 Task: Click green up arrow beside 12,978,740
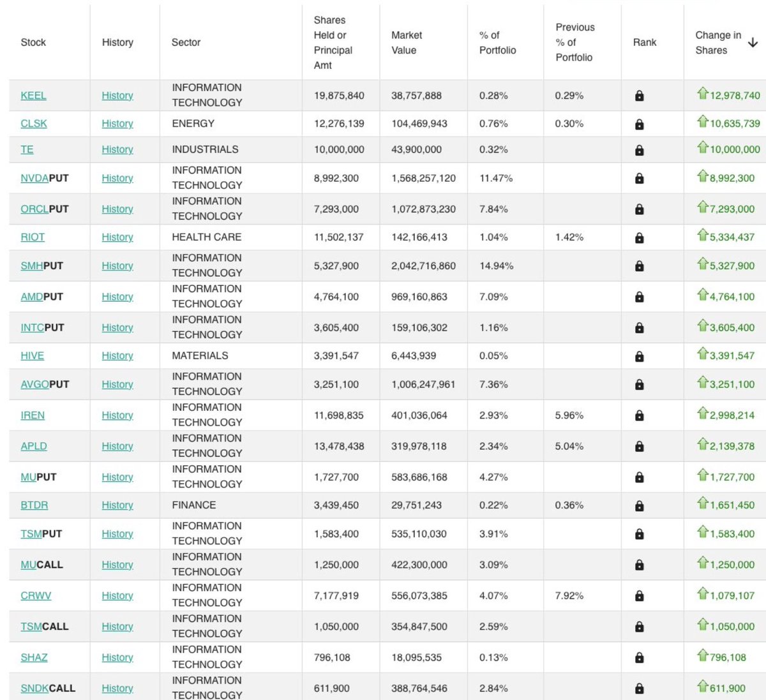pos(703,94)
